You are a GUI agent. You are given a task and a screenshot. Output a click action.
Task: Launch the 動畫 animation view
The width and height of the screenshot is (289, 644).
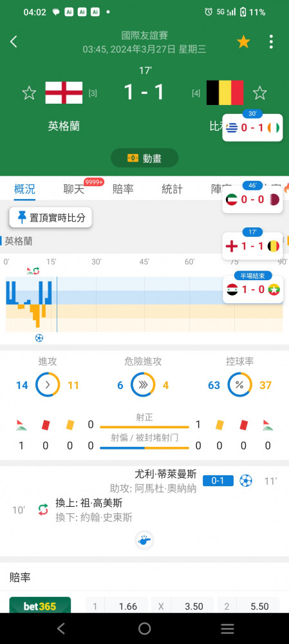tap(144, 158)
